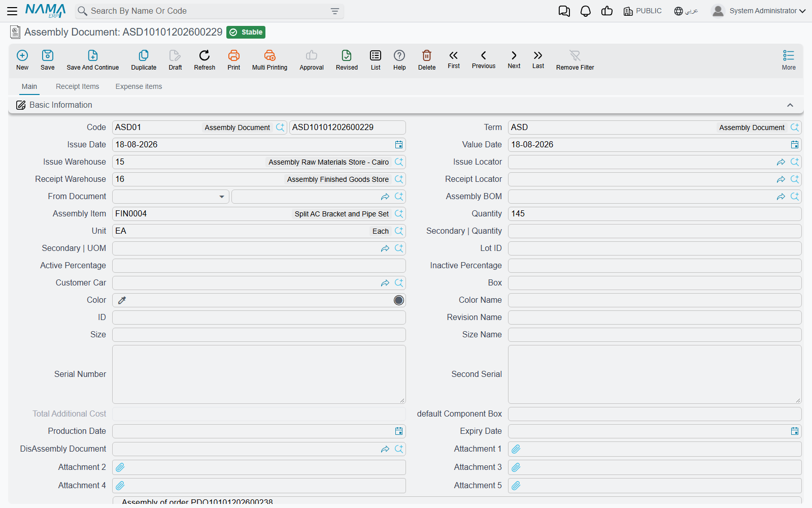The width and height of the screenshot is (812, 508).
Task: Duplicate this assembly document
Action: coord(144,60)
